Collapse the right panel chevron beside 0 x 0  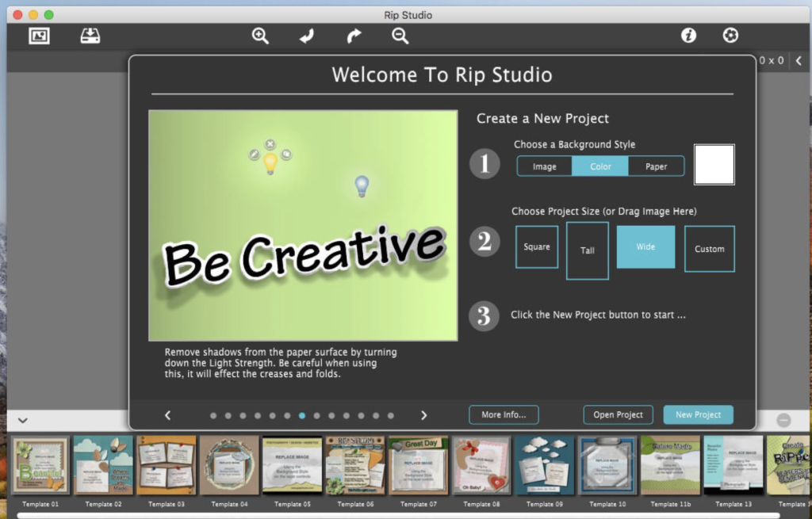799,61
